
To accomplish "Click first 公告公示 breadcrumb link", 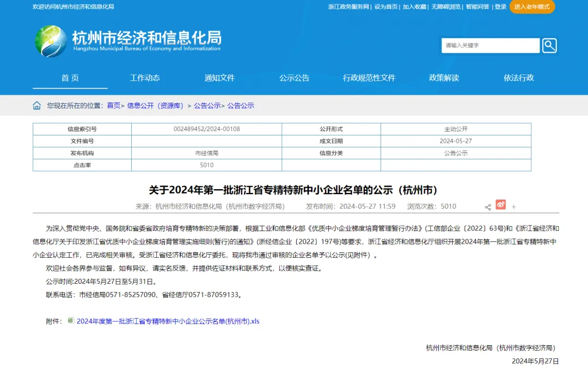I will pos(207,105).
